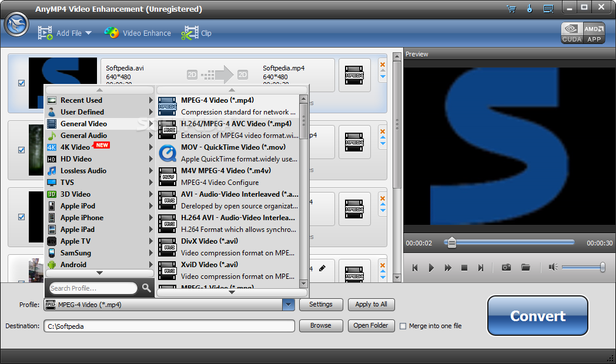Take a snapshot with camera icon
This screenshot has width=616, height=364.
click(x=507, y=268)
